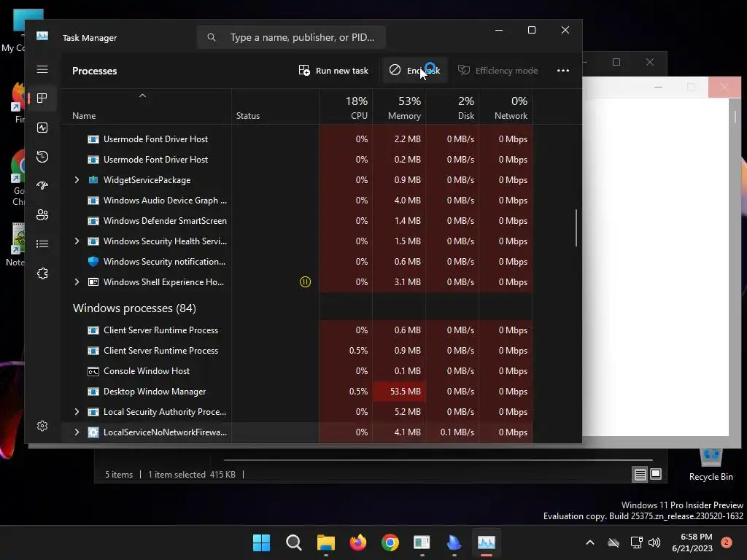Click Run new task button
747x560 pixels.
point(333,71)
